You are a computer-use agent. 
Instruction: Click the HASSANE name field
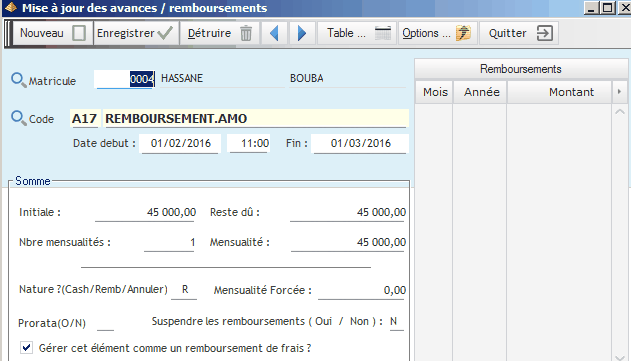click(222, 78)
